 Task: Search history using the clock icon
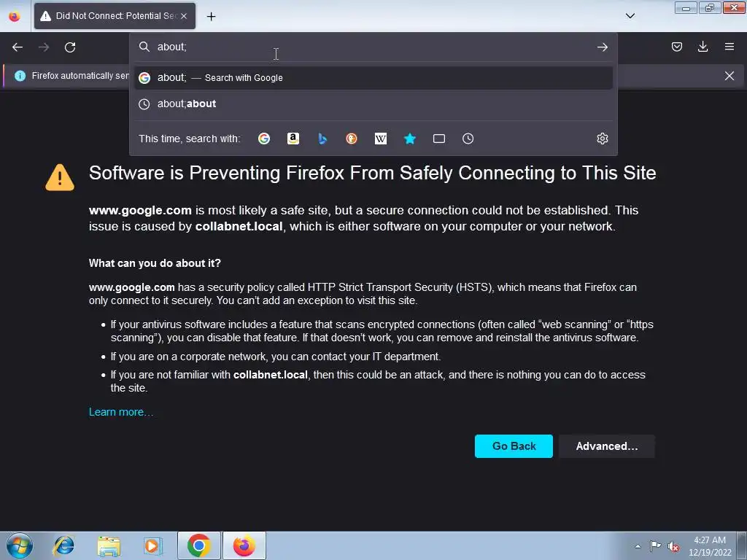(468, 139)
